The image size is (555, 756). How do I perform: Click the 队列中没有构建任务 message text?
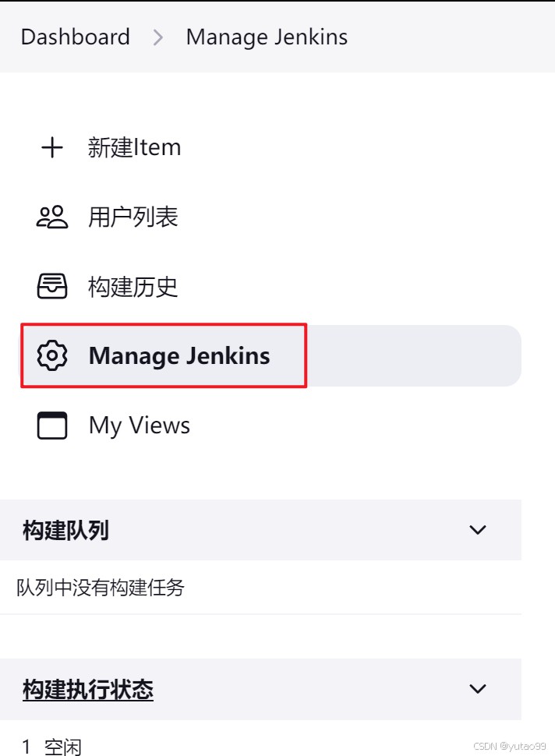pyautogui.click(x=101, y=588)
